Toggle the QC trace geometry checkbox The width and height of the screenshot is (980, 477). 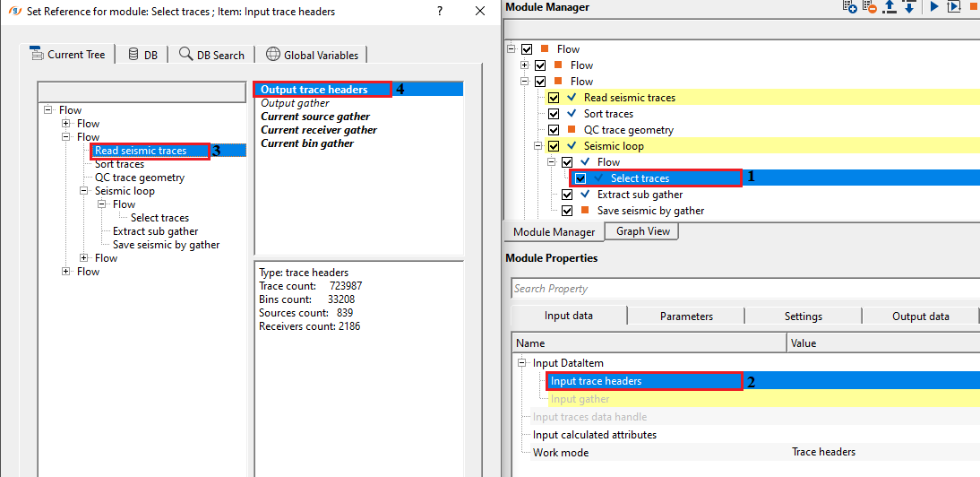554,130
